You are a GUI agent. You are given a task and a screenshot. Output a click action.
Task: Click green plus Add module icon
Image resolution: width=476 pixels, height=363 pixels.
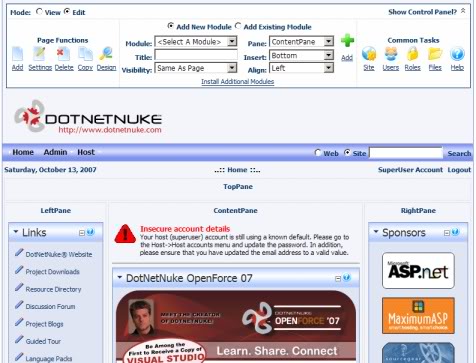[347, 41]
